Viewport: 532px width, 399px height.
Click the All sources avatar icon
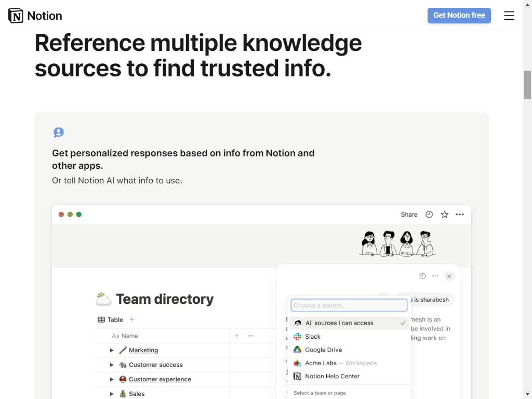[298, 323]
